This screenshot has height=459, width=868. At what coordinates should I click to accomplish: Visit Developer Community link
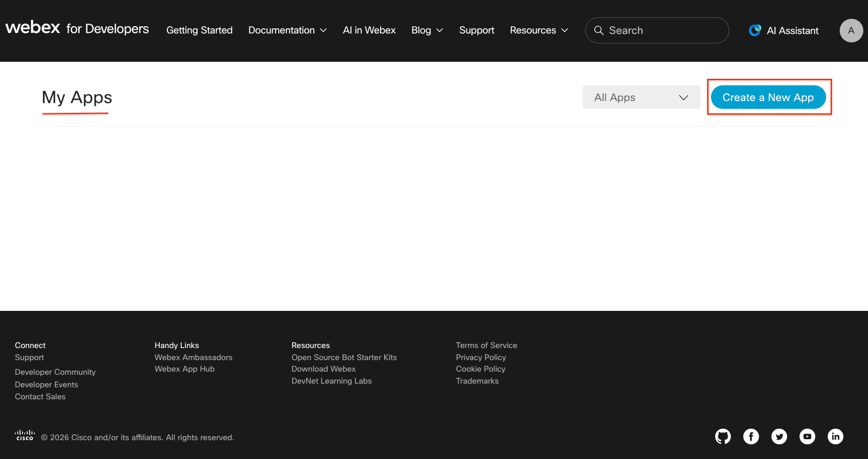(x=55, y=372)
